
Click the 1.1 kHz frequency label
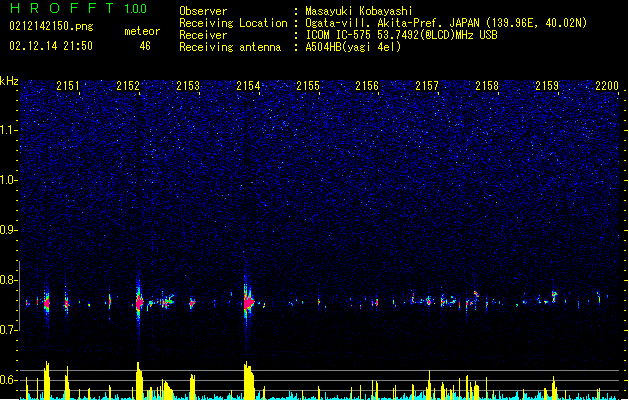[8, 130]
